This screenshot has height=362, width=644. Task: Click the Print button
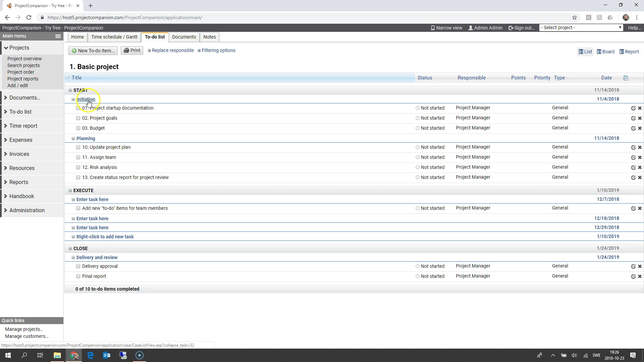pyautogui.click(x=132, y=50)
